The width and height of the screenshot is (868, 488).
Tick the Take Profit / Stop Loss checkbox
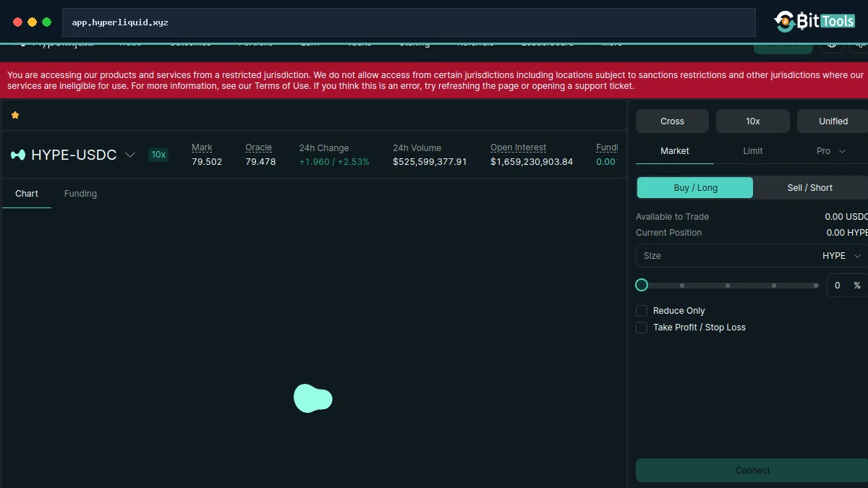(x=642, y=328)
